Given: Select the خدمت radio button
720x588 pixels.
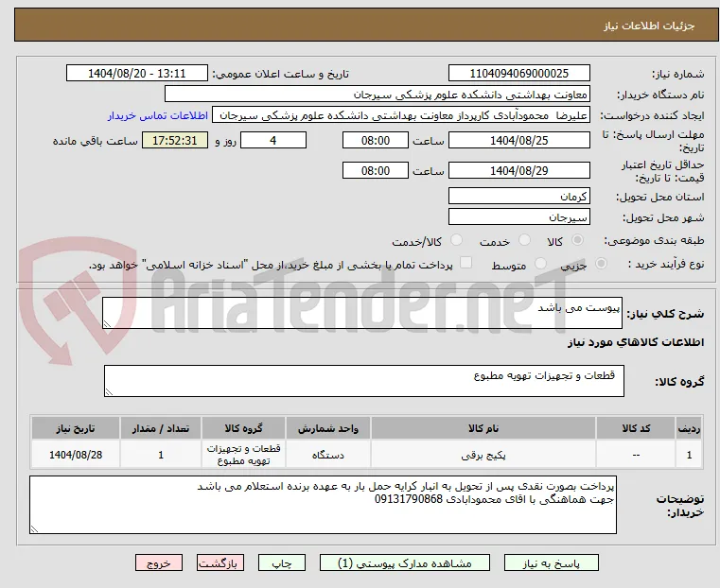Looking at the screenshot, I should [524, 240].
